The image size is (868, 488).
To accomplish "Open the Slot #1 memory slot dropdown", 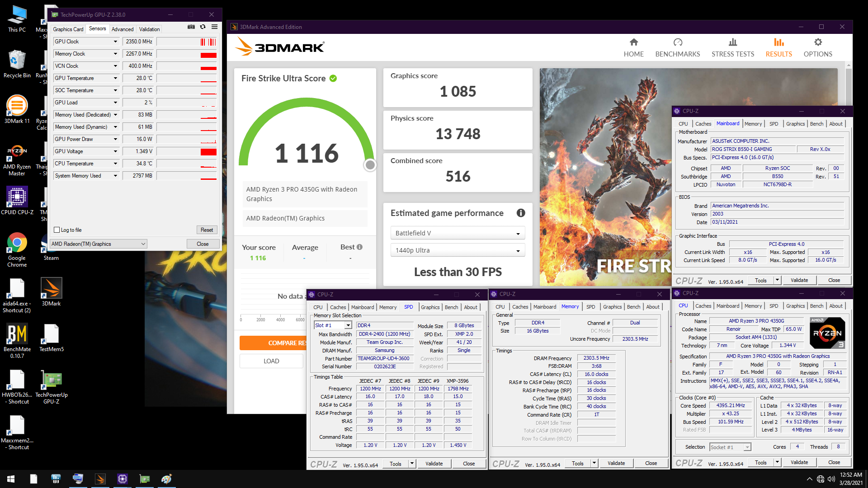I will click(x=333, y=325).
